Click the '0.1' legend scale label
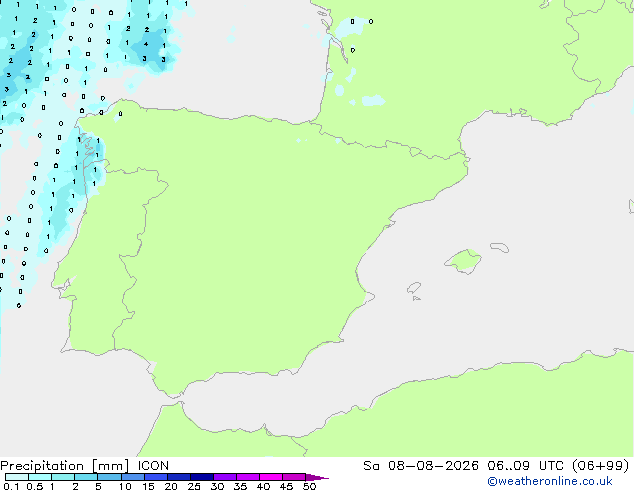The image size is (634, 490). point(11,486)
